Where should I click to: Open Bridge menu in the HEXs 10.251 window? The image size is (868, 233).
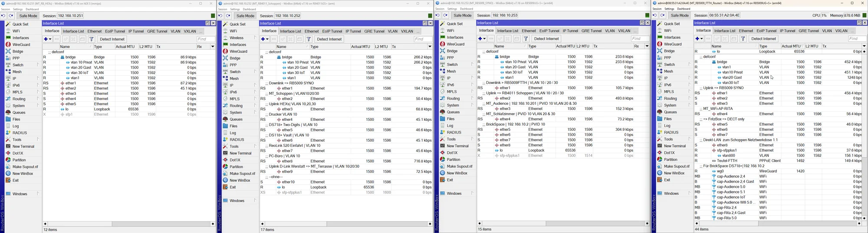(x=18, y=51)
